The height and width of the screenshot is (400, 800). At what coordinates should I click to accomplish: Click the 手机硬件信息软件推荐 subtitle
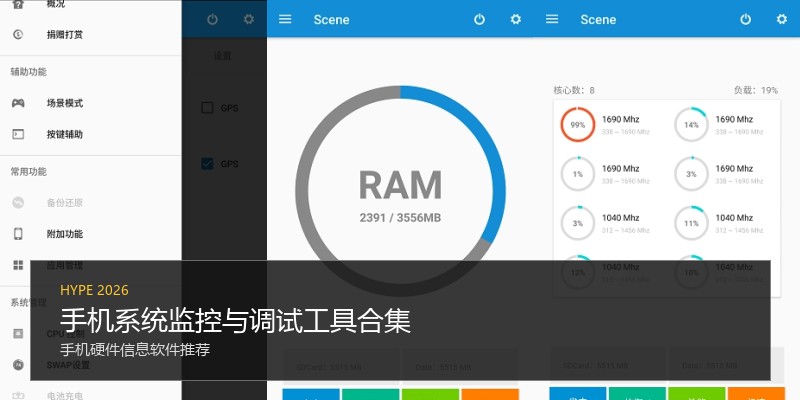point(135,351)
